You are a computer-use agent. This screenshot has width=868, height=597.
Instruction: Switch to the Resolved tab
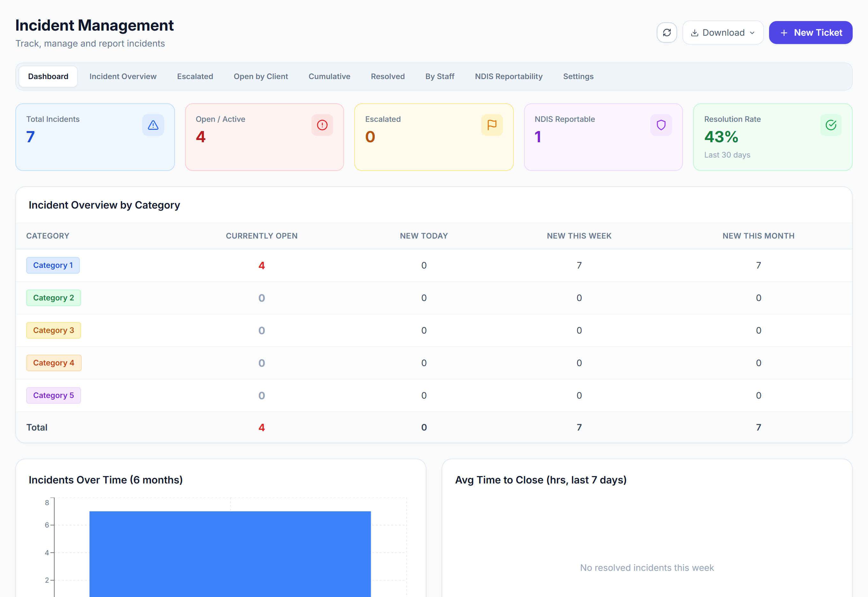[388, 77]
